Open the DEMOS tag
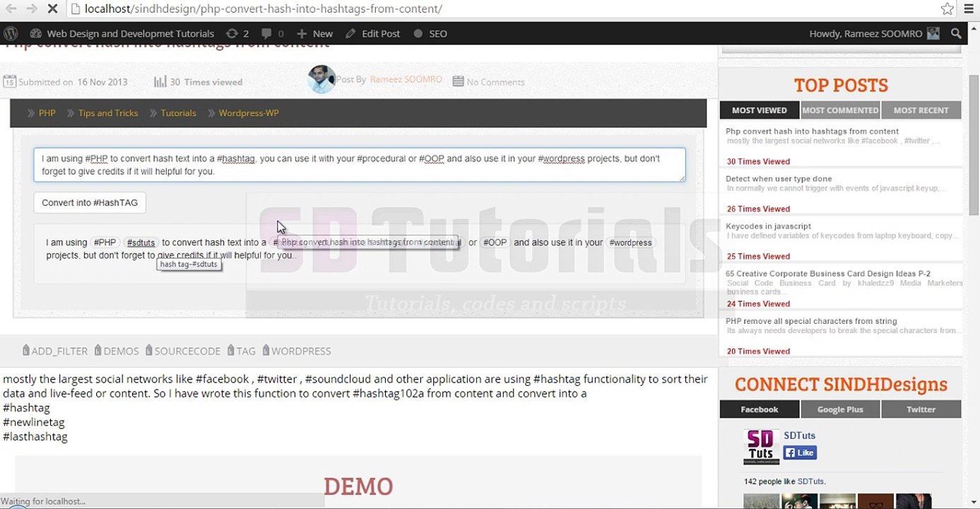 [x=117, y=351]
